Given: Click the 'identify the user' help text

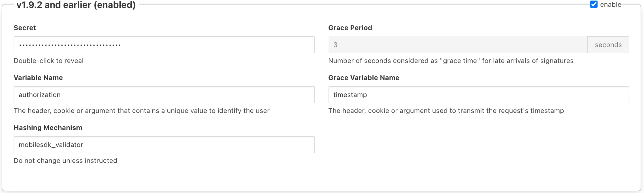Looking at the screenshot, I should tap(141, 111).
